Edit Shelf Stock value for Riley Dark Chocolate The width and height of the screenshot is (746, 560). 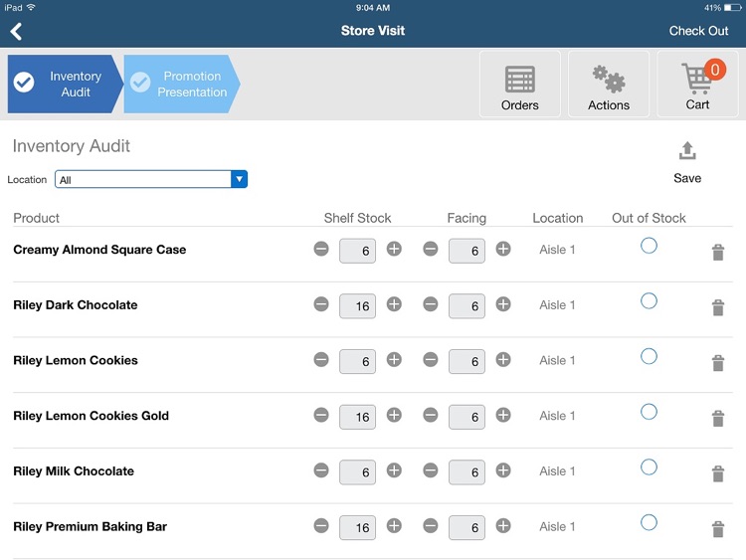pyautogui.click(x=357, y=306)
